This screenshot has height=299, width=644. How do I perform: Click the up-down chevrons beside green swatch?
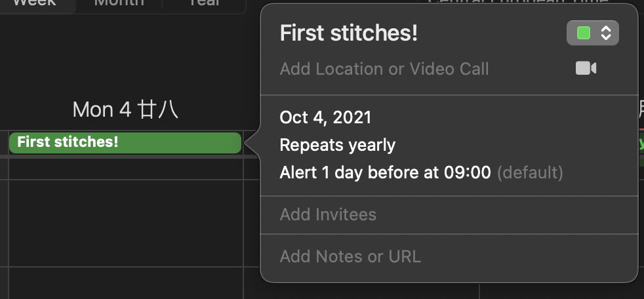(x=606, y=33)
